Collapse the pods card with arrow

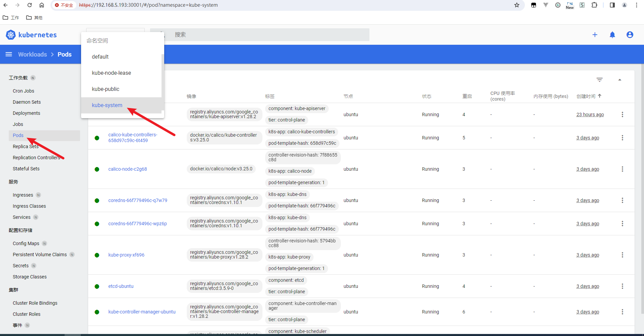(620, 80)
